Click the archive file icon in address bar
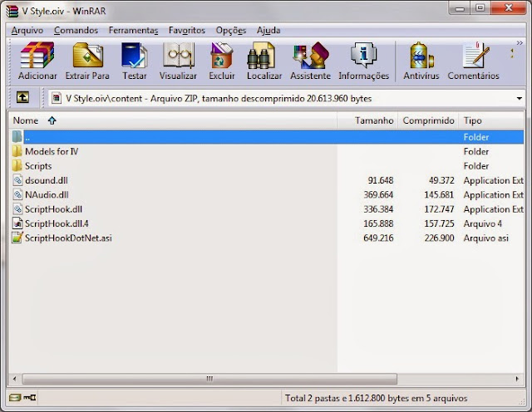 click(x=57, y=98)
